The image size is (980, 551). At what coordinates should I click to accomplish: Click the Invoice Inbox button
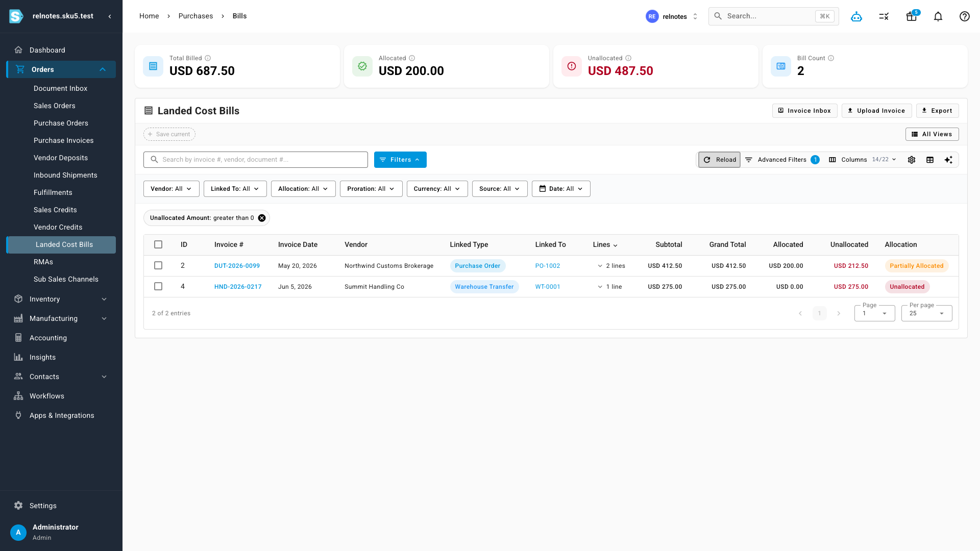coord(804,111)
